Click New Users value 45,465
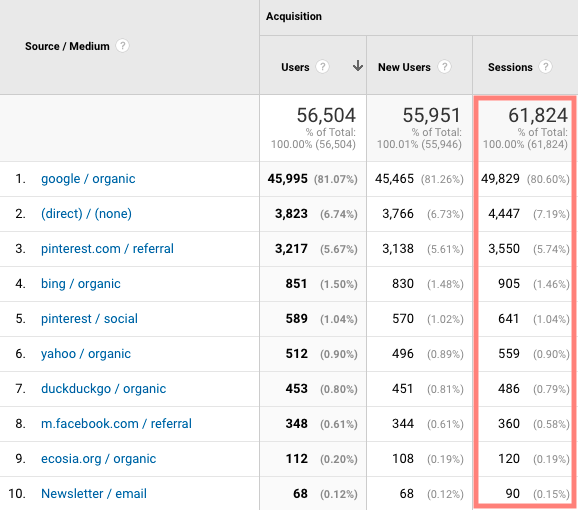 pos(394,179)
